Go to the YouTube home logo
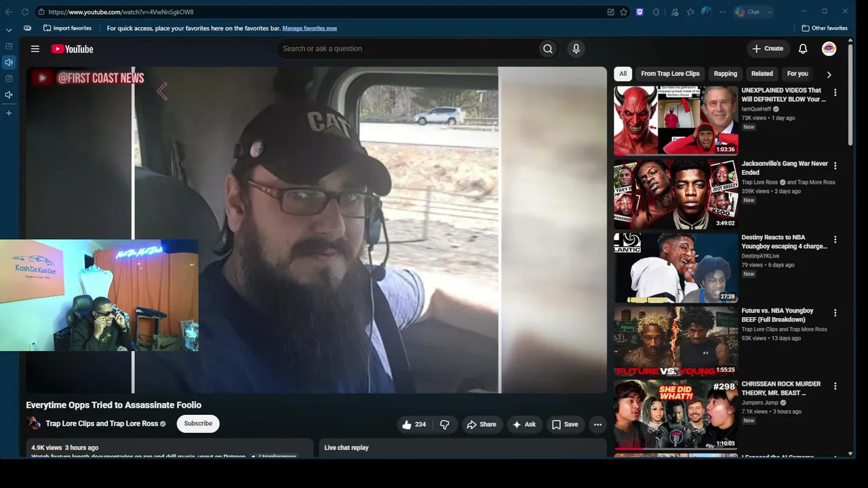This screenshot has height=488, width=868. tap(72, 49)
